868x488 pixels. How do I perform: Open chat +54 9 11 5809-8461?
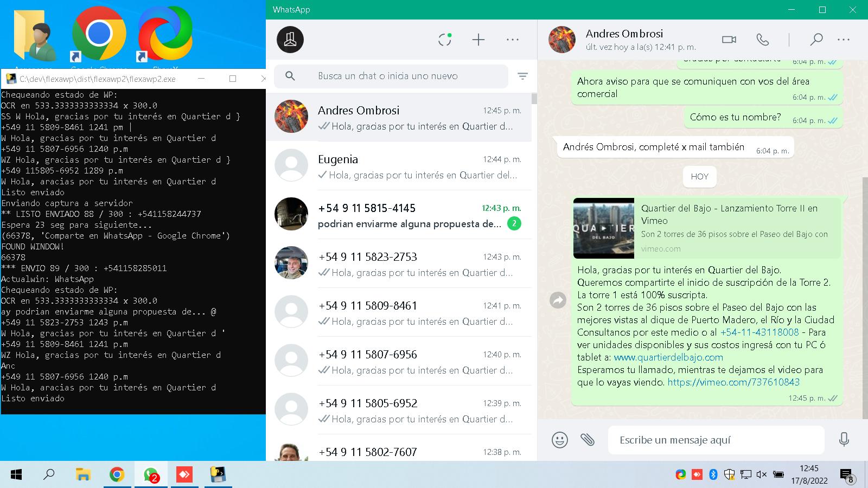[x=399, y=312]
